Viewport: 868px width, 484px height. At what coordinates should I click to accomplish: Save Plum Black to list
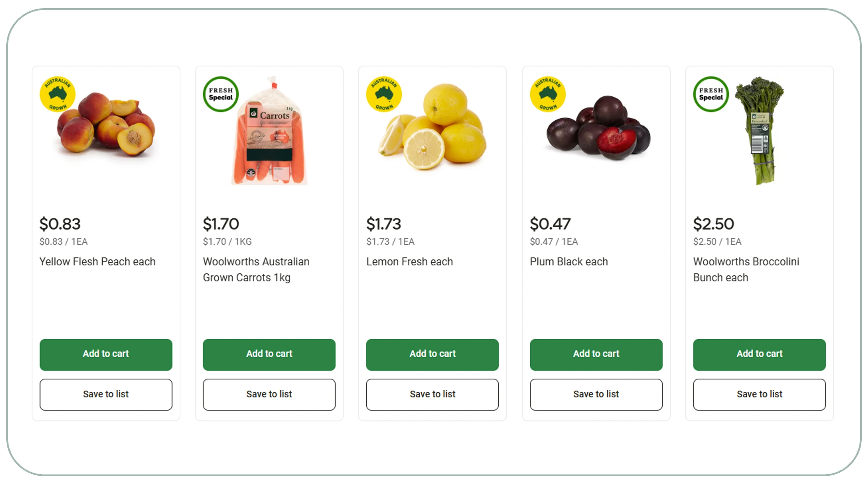coord(595,394)
